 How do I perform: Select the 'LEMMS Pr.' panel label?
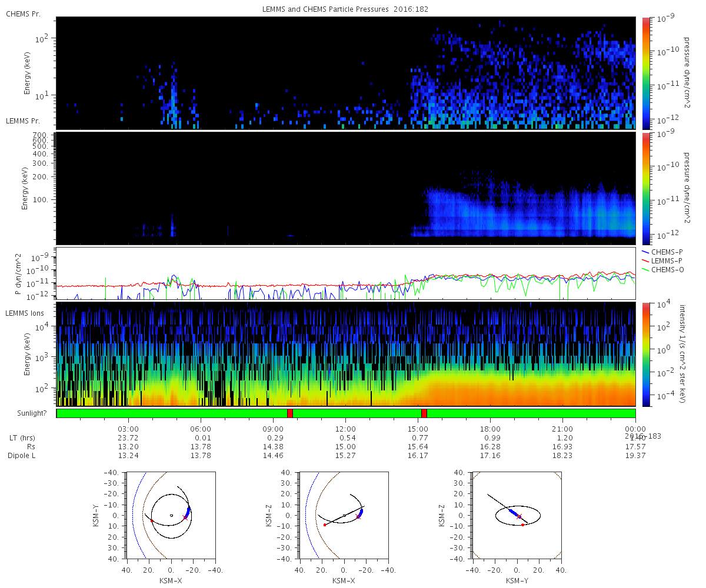pyautogui.click(x=23, y=121)
